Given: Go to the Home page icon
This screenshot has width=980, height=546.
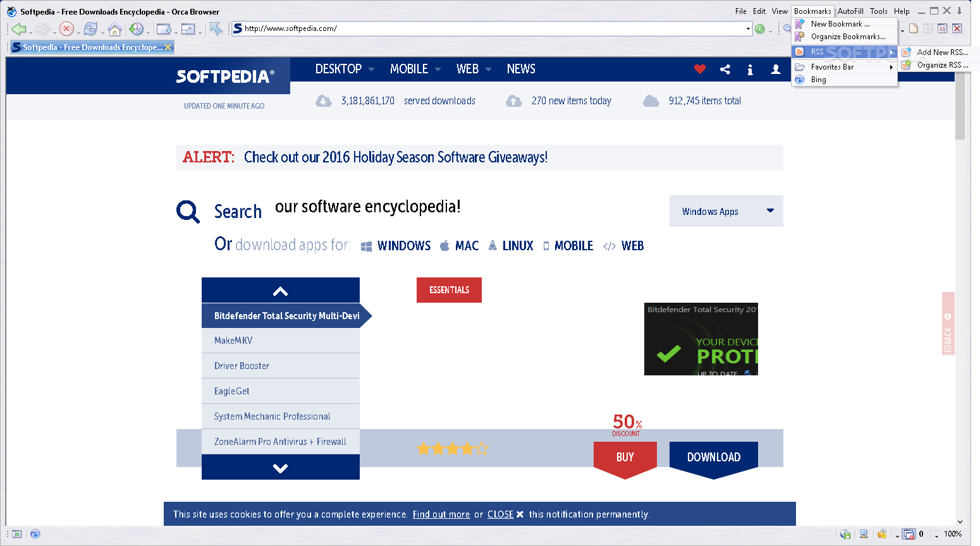Looking at the screenshot, I should (x=114, y=28).
